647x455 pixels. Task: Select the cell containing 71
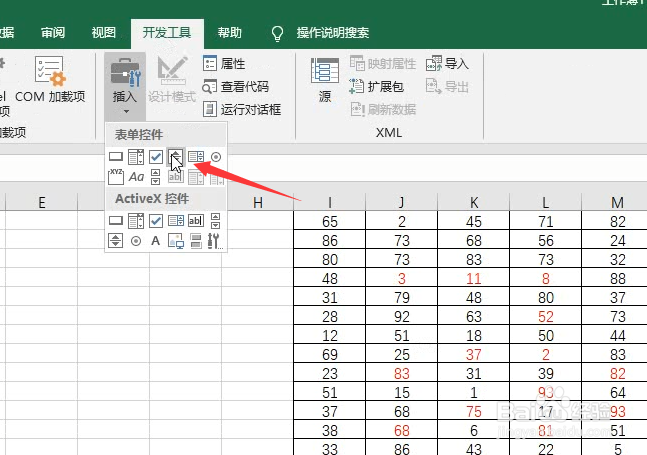coord(545,222)
